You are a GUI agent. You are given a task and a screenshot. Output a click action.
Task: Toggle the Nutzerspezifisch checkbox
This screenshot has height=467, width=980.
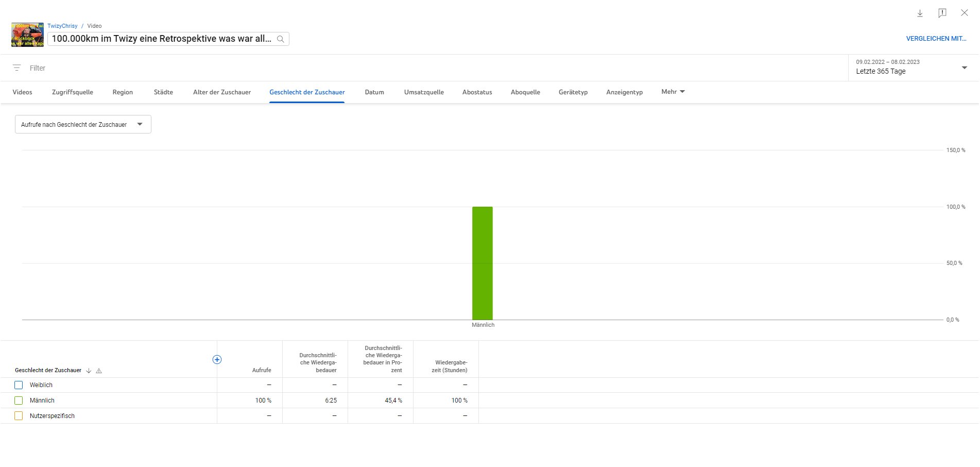[19, 416]
